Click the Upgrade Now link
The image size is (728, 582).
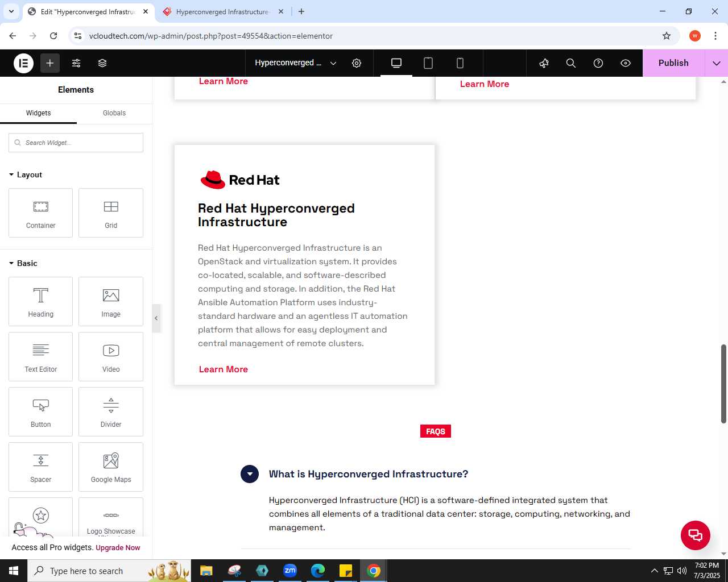pos(118,548)
